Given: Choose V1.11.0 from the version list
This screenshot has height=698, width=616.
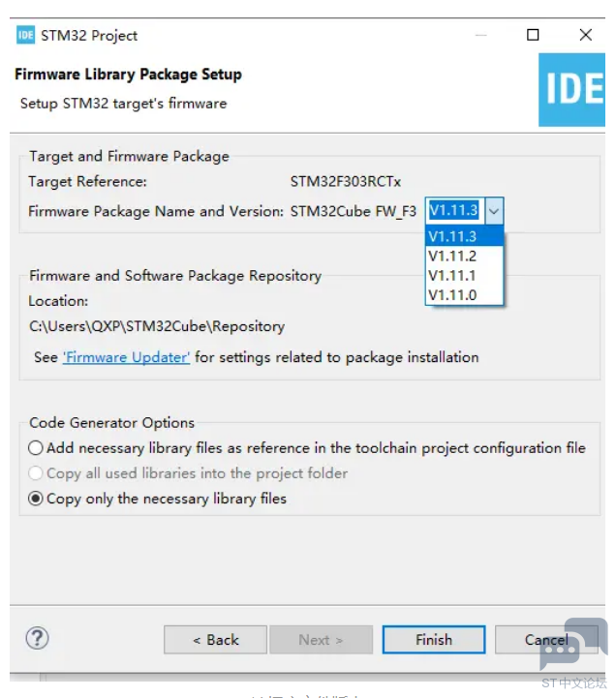Looking at the screenshot, I should point(464,295).
